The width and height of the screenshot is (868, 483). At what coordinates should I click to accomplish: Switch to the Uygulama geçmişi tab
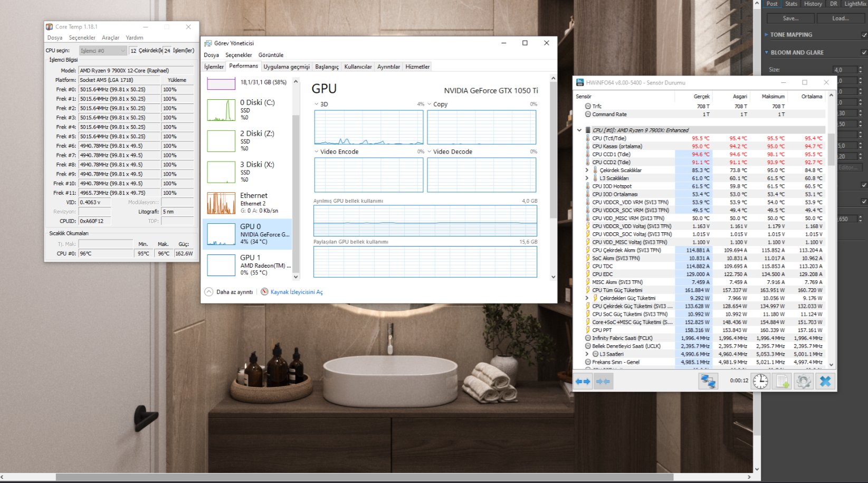tap(287, 67)
